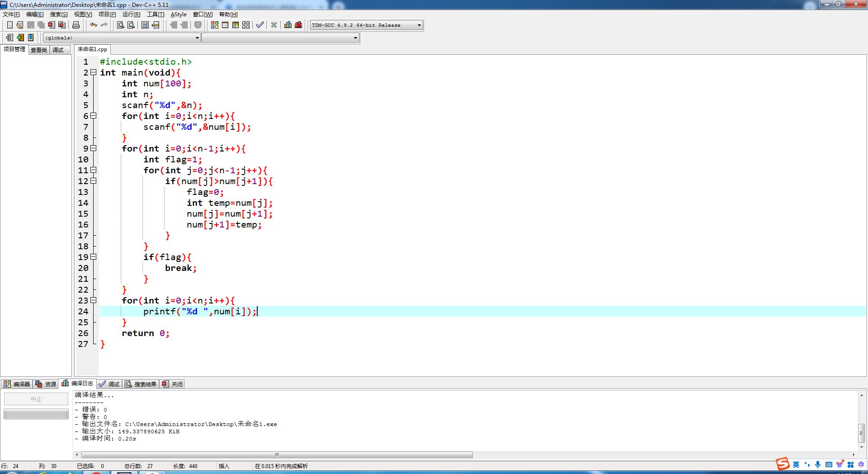Image resolution: width=868 pixels, height=474 pixels.
Task: Click the Delete profiling information icon
Action: pos(298,25)
